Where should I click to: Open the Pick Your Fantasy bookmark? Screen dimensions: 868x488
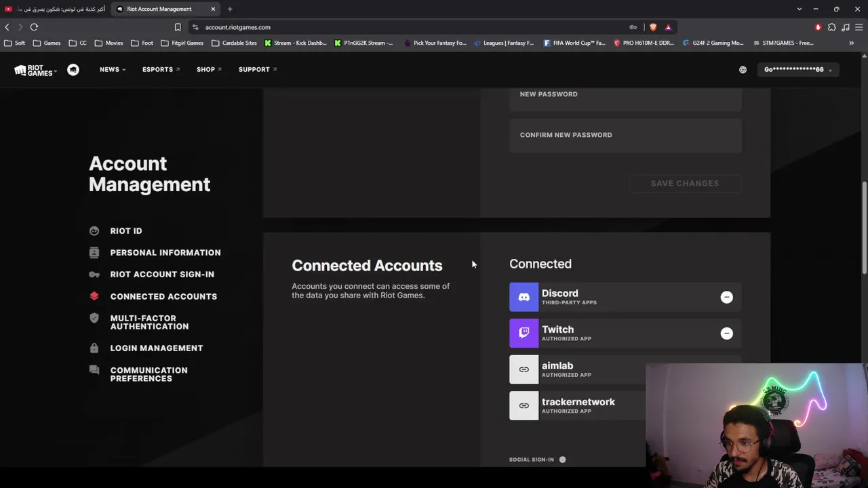click(x=435, y=43)
